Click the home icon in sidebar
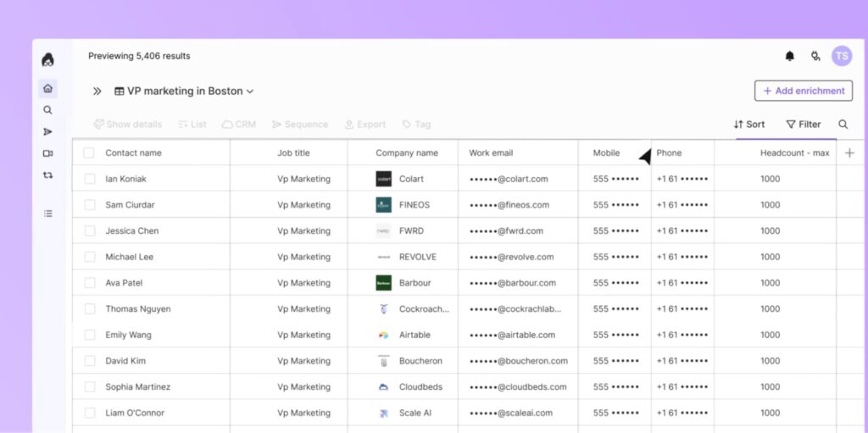The width and height of the screenshot is (868, 433). (x=48, y=88)
